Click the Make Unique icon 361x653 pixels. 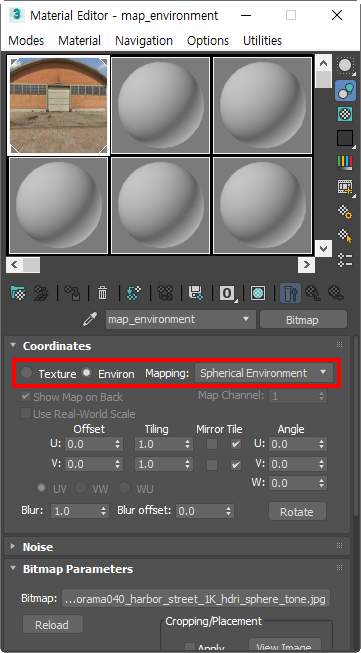(x=165, y=293)
